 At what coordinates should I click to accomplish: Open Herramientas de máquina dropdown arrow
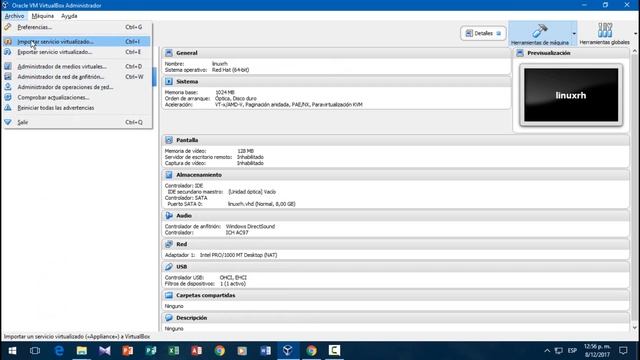pyautogui.click(x=574, y=33)
